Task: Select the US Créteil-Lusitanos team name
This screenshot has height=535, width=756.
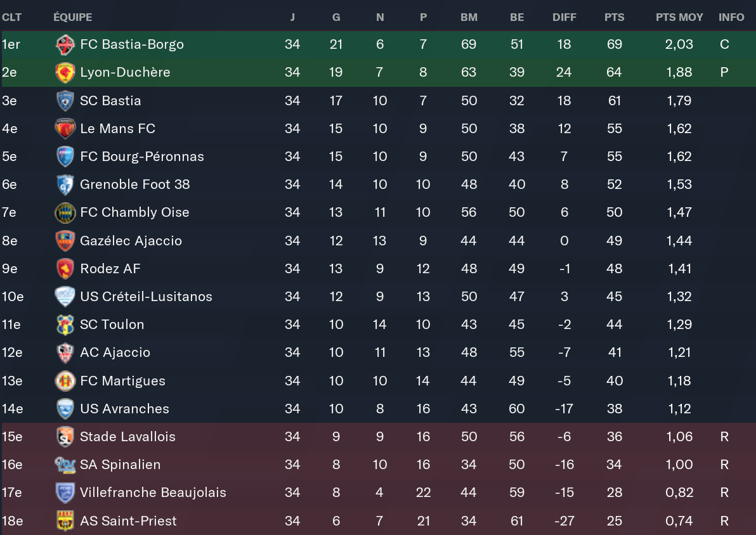Action: (146, 297)
